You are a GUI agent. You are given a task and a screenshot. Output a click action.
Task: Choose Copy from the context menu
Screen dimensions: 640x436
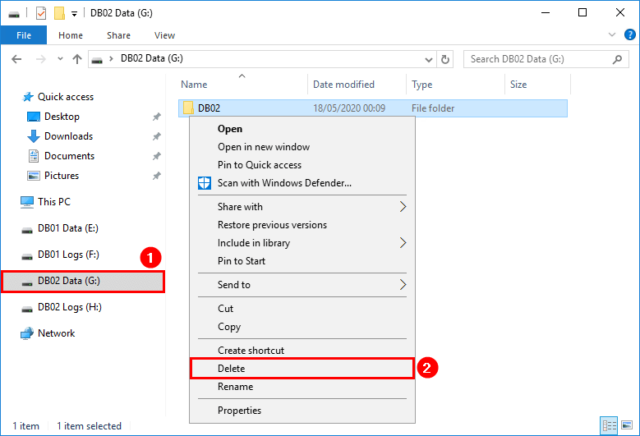(x=302, y=326)
